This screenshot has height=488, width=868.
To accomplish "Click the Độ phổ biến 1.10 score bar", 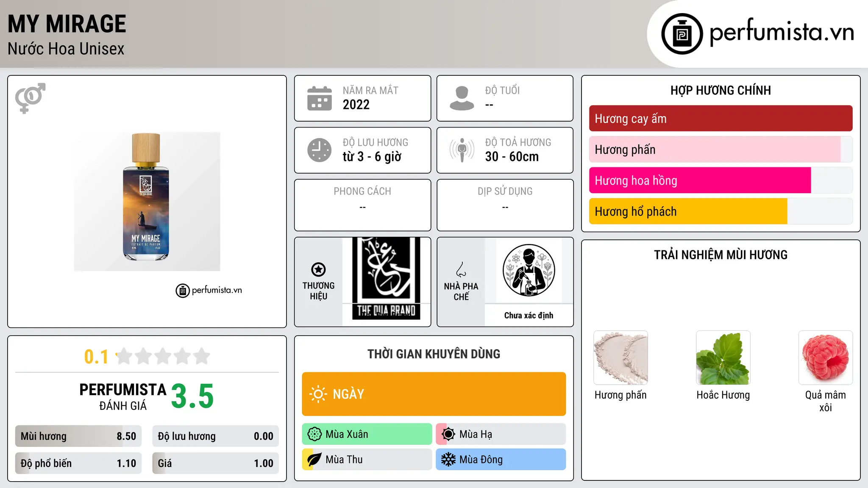I will click(78, 463).
